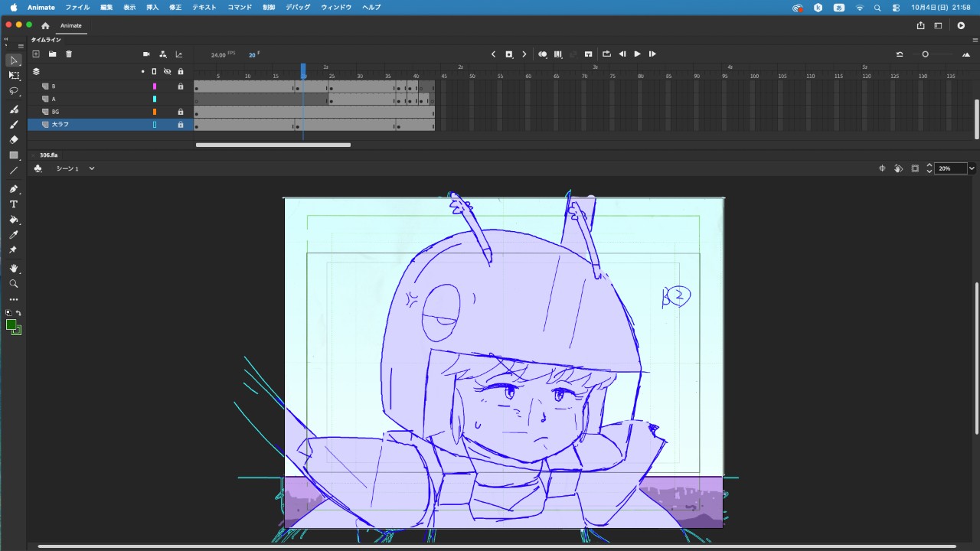Open the コマンド menu

240,8
